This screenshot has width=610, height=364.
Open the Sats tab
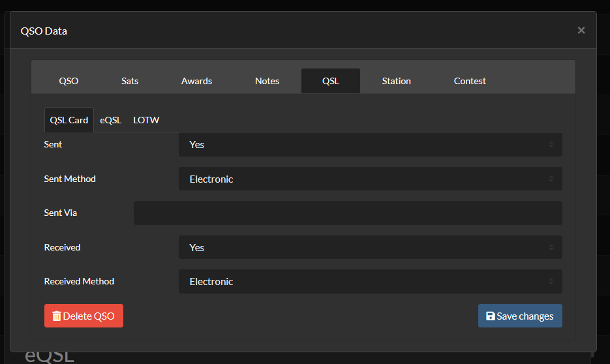130,81
